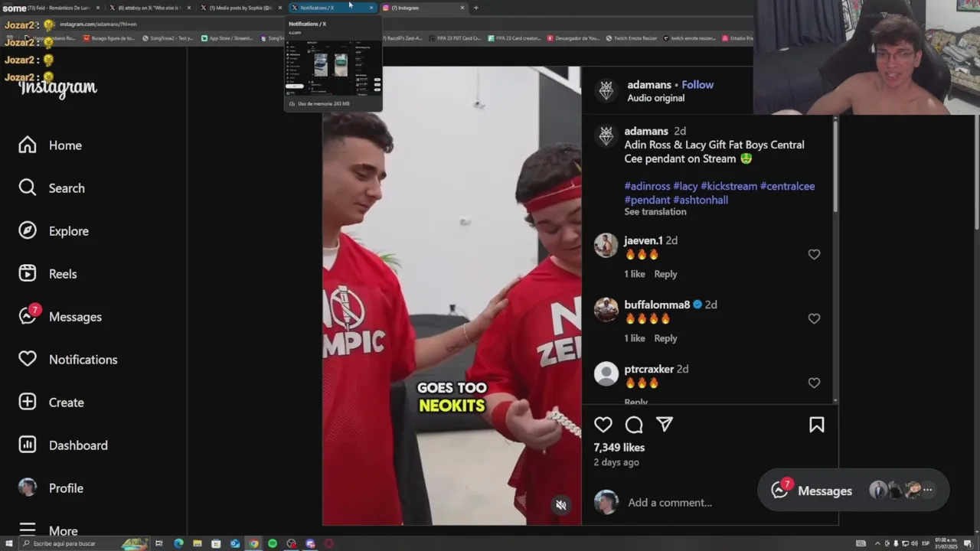Reply to buffalomma8's comment
This screenshot has height=551, width=980.
pos(665,338)
